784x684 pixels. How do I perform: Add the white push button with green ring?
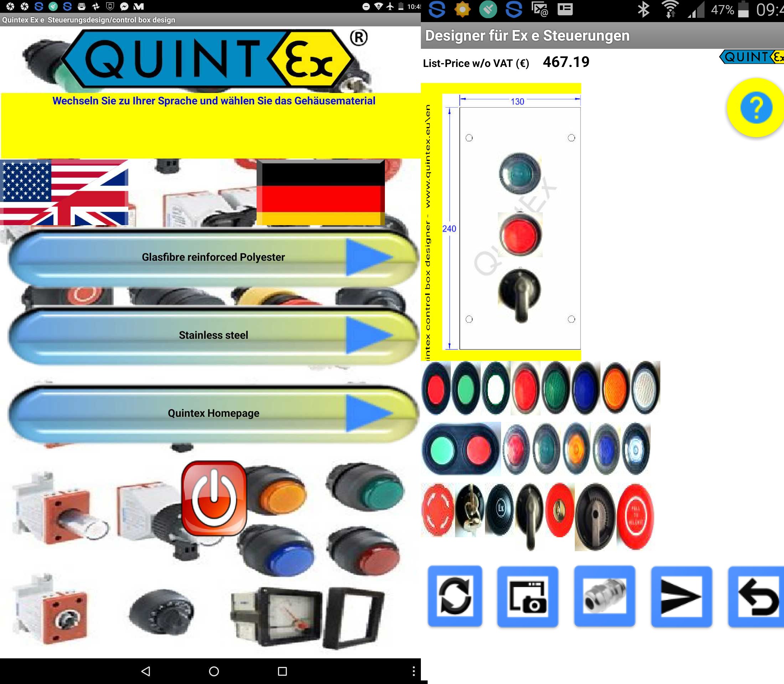tap(496, 388)
